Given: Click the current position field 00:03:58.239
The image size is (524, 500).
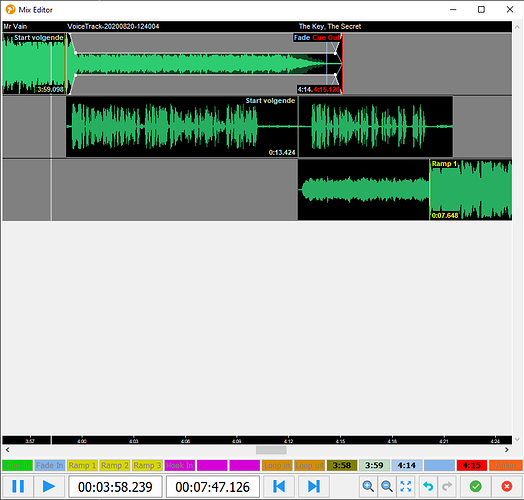Looking at the screenshot, I should [115, 487].
